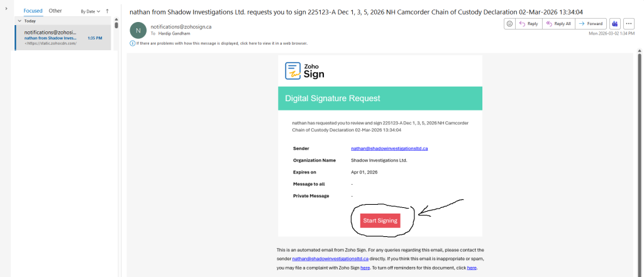Open the Teams share icon
This screenshot has width=644, height=277.
[x=615, y=24]
